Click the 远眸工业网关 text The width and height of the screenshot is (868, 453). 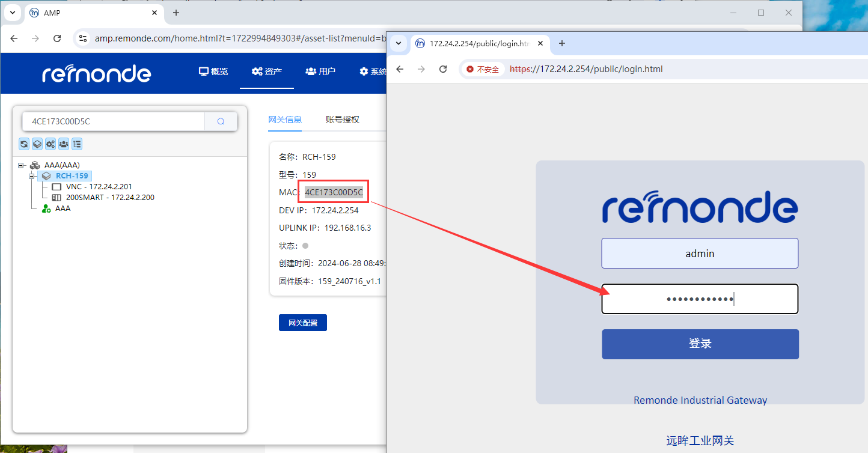coord(700,440)
